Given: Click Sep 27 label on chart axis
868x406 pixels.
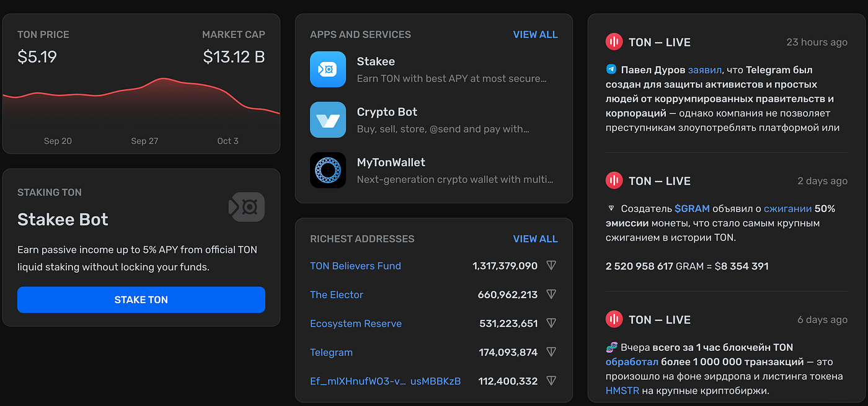Looking at the screenshot, I should [144, 141].
